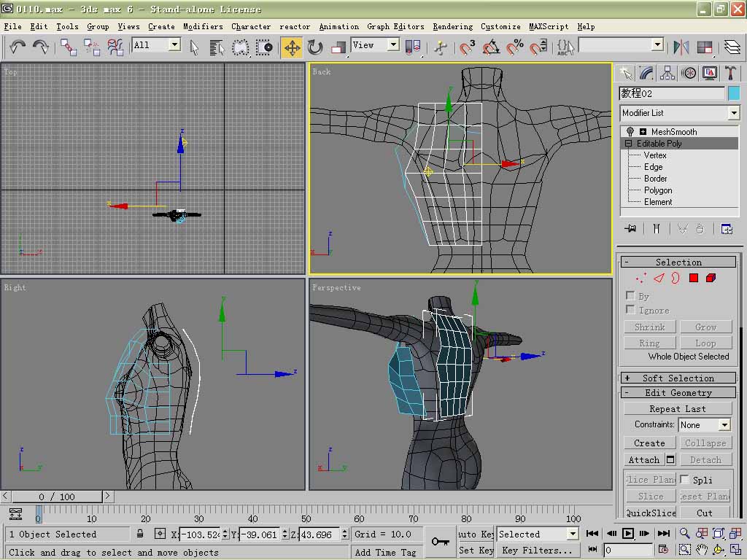Toggle Window/Crossing selection mode

264,47
